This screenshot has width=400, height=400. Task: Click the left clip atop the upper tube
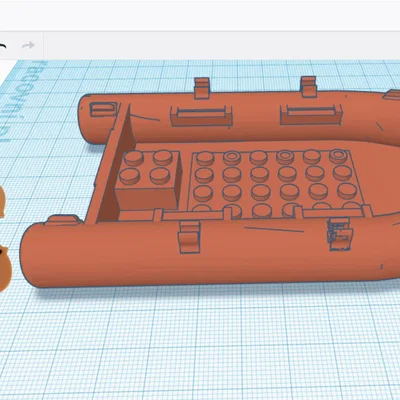point(202,88)
